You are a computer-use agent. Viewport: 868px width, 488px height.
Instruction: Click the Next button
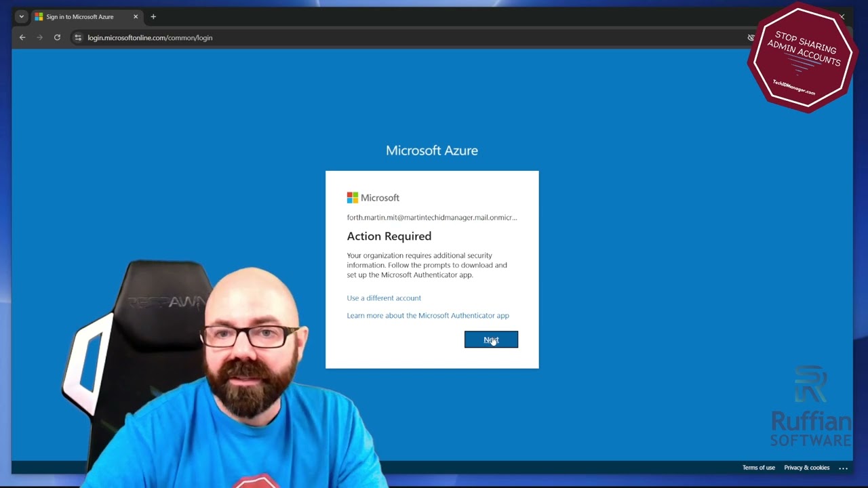491,340
